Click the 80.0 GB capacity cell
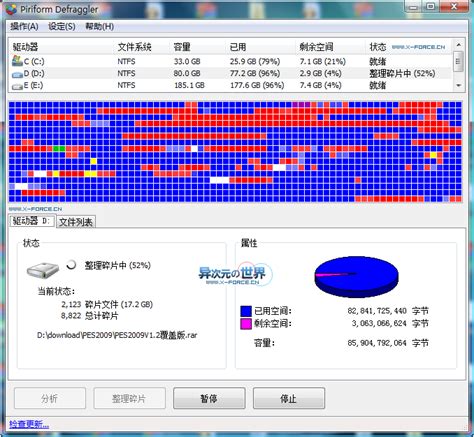Image resolution: width=474 pixels, height=437 pixels. (x=187, y=73)
